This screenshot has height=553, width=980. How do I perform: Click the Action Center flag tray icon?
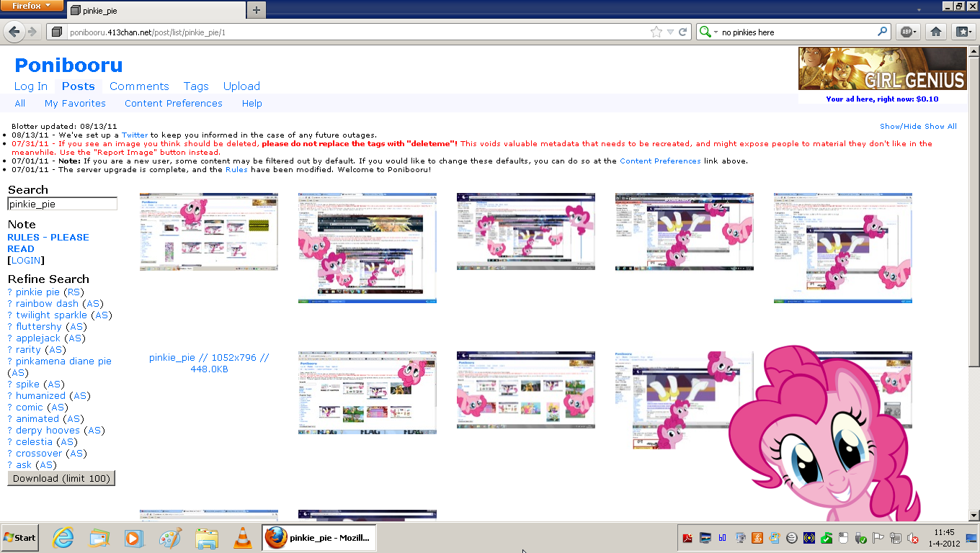(x=878, y=538)
